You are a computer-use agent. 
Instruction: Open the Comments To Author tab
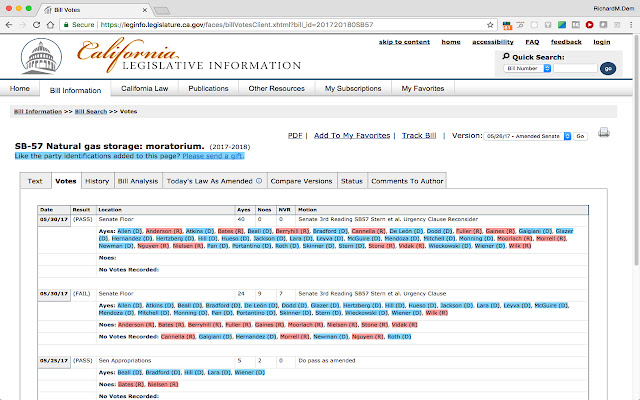(x=407, y=181)
